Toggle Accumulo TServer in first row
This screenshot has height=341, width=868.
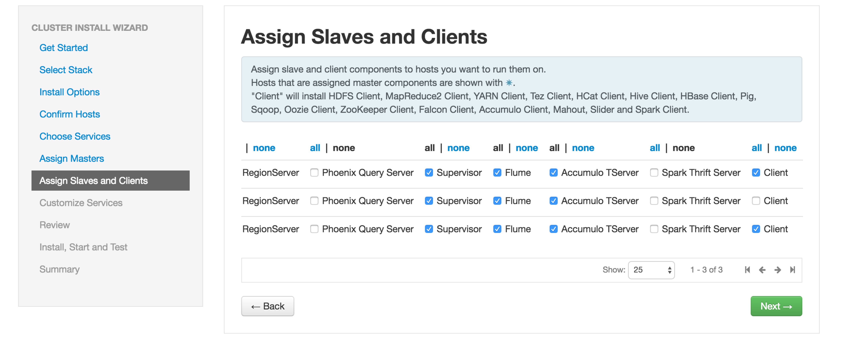pyautogui.click(x=553, y=173)
